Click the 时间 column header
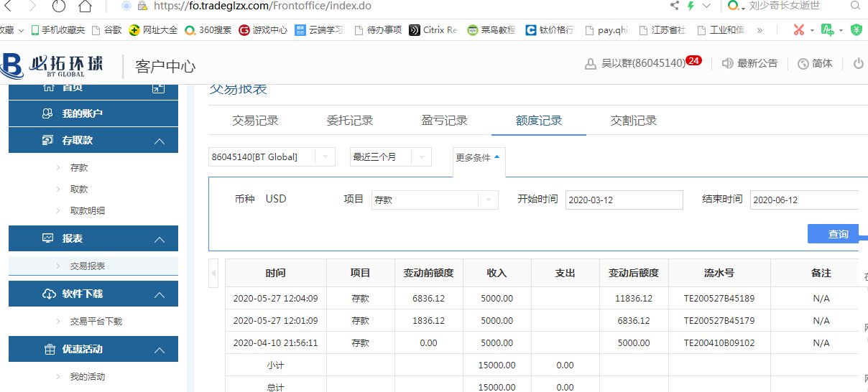This screenshot has height=392, width=868. tap(276, 274)
